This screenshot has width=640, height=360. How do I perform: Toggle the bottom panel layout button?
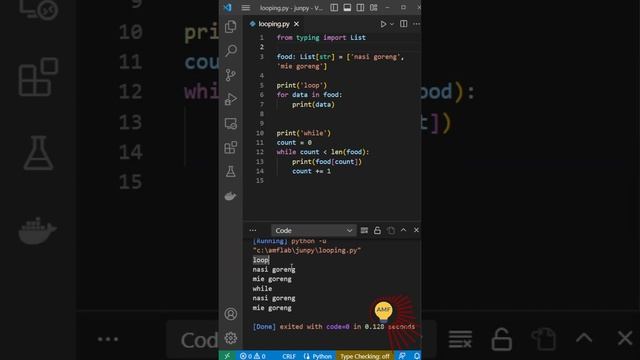pos(347,8)
